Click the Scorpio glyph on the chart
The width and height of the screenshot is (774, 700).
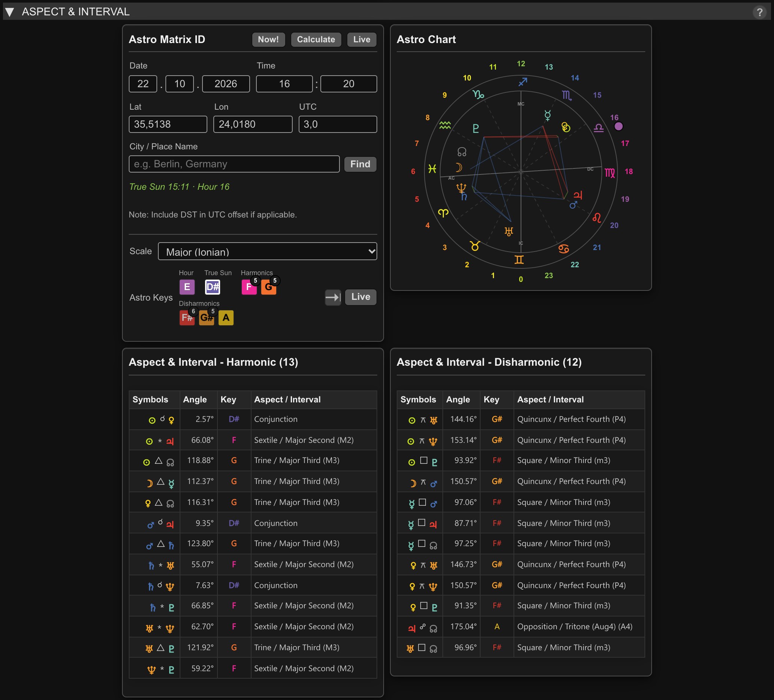point(567,95)
